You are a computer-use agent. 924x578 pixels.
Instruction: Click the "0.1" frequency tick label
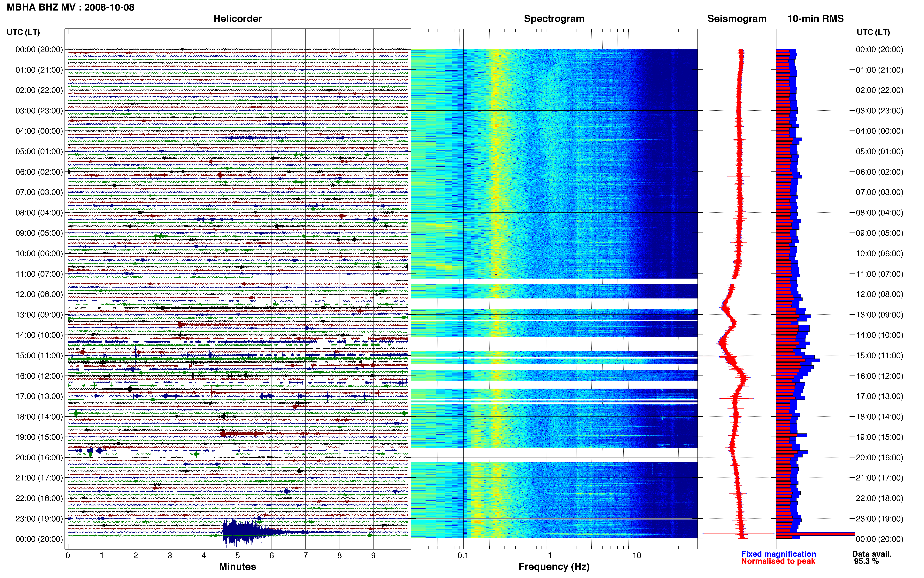coord(463,555)
